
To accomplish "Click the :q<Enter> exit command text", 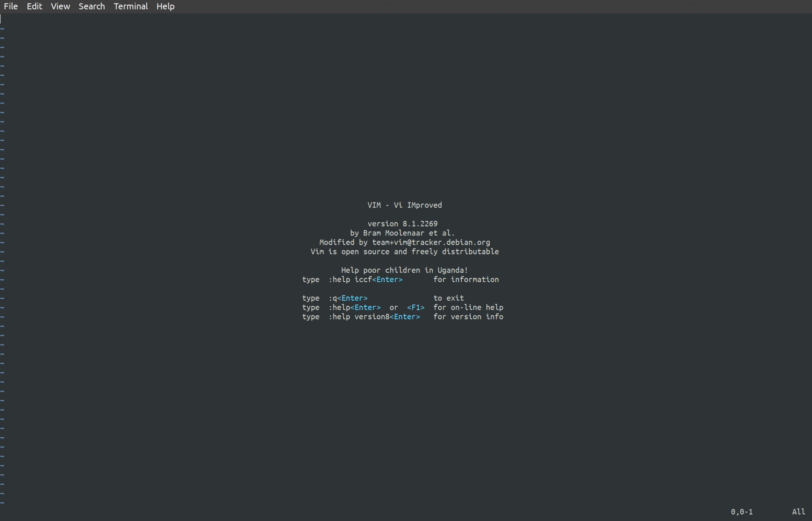I will pyautogui.click(x=349, y=298).
